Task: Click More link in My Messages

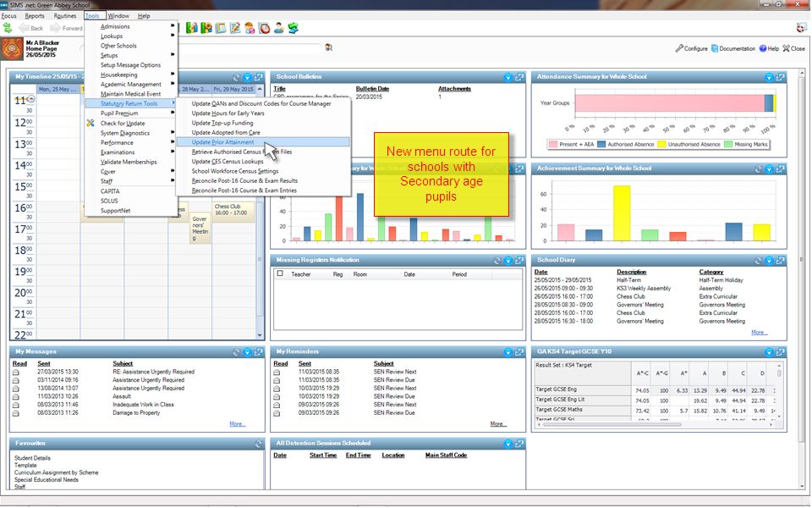Action: pyautogui.click(x=237, y=423)
